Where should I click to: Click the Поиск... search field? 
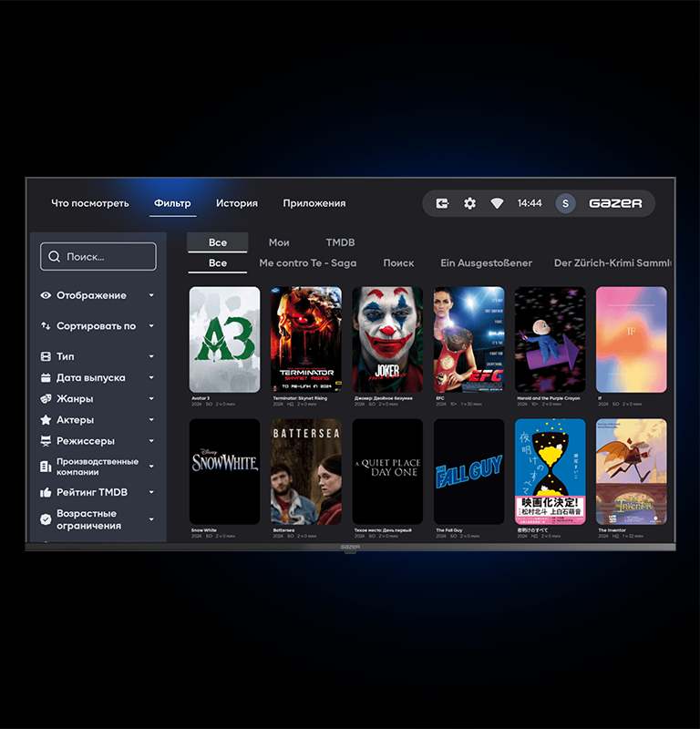(98, 257)
